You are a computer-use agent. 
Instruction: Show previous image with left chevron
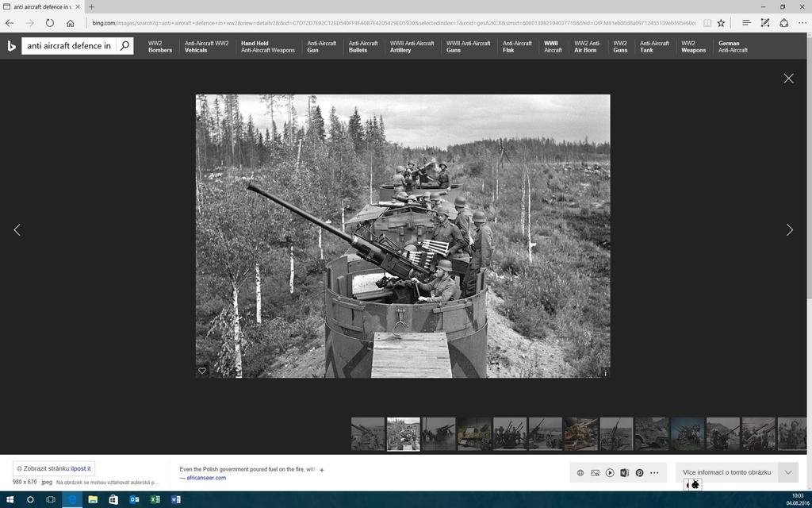pos(17,229)
